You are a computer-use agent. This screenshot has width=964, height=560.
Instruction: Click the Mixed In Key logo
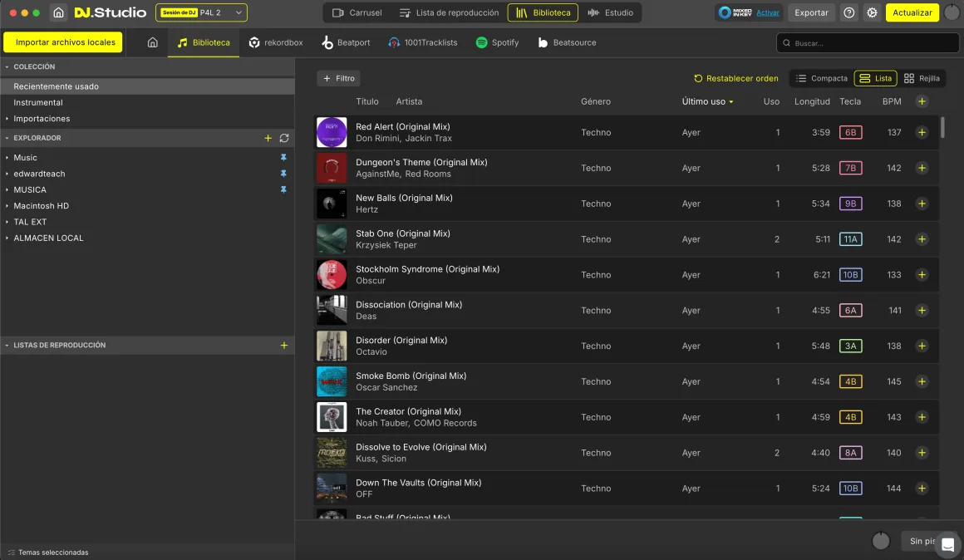pos(735,12)
